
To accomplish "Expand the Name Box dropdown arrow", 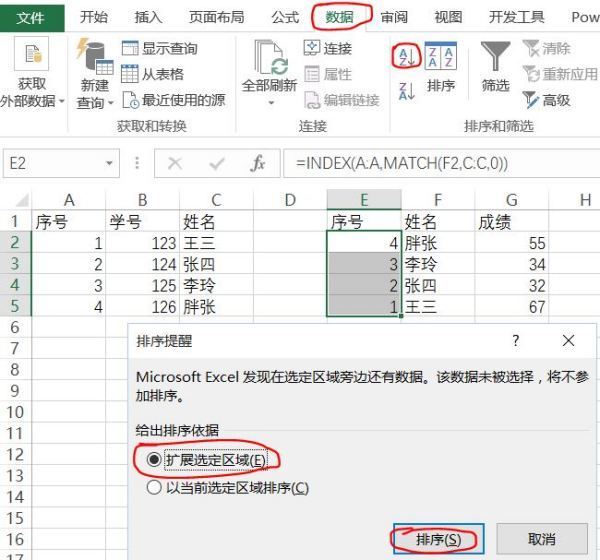I will 109,163.
